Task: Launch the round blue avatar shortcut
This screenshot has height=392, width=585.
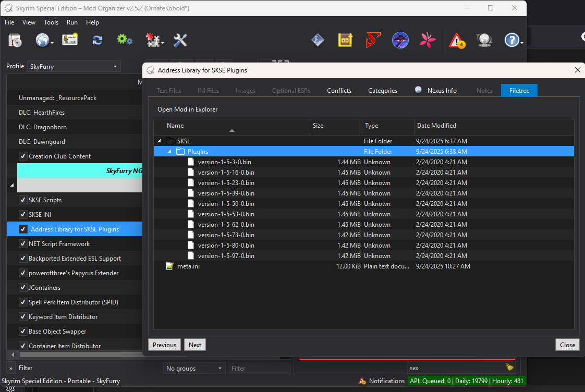Action: (400, 40)
